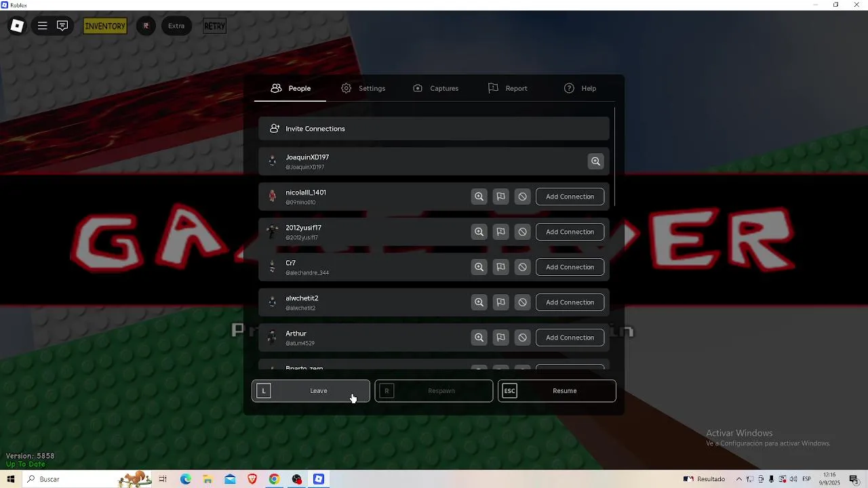Inspect 2012yusif17's avatar with magnifier icon
This screenshot has width=868, height=488.
479,232
